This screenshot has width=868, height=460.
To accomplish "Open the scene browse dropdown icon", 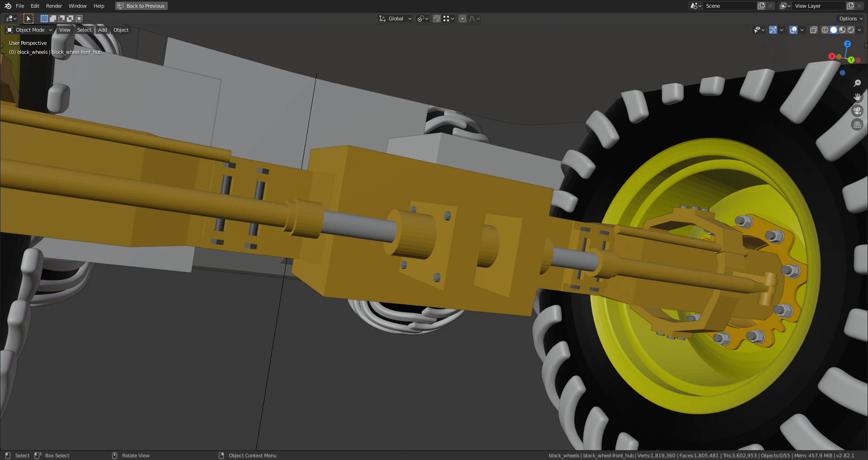I will coord(696,6).
